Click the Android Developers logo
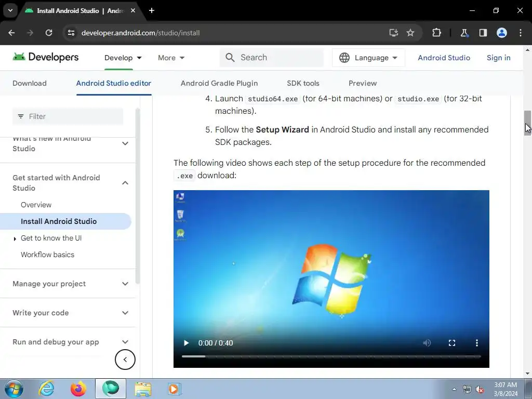This screenshot has height=399, width=532. [46, 57]
